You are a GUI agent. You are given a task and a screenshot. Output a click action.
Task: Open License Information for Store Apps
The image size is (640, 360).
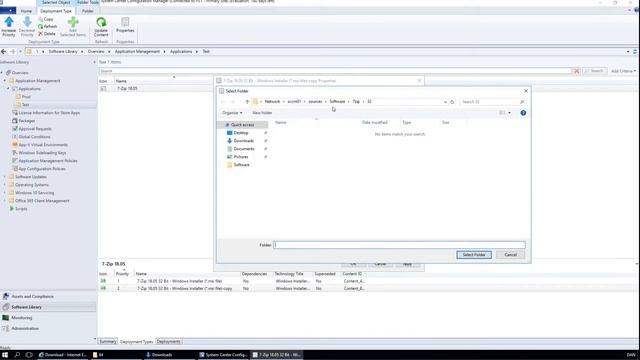(49, 113)
